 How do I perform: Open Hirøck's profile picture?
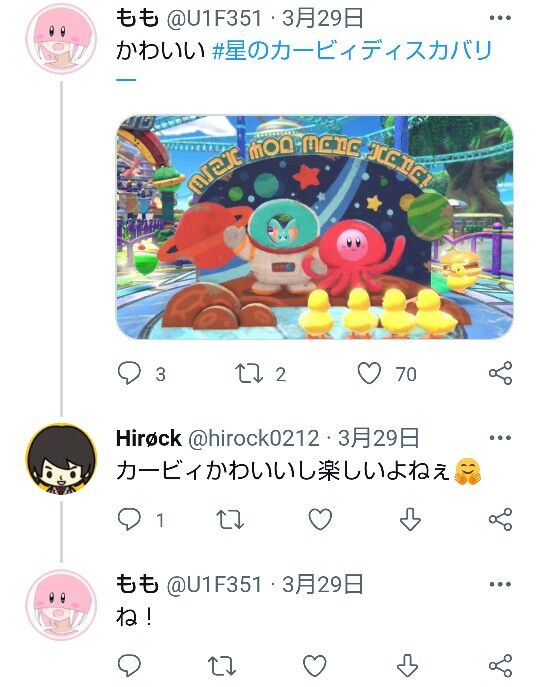click(x=61, y=458)
